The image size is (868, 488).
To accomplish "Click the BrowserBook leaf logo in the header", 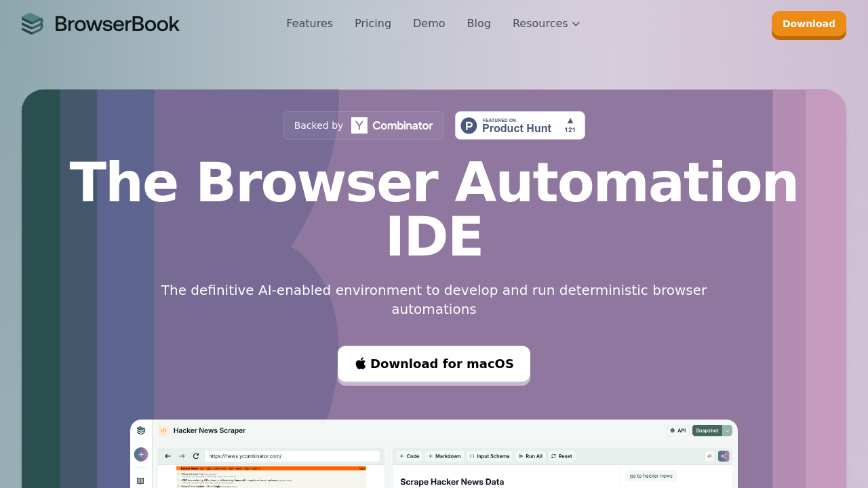I will [x=31, y=23].
